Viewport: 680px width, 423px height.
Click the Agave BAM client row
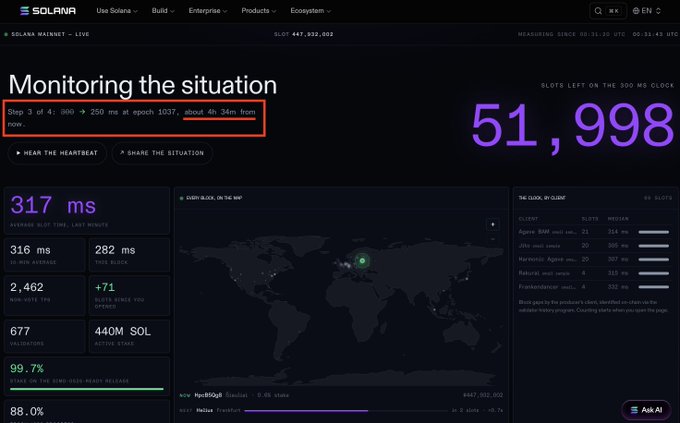click(594, 232)
